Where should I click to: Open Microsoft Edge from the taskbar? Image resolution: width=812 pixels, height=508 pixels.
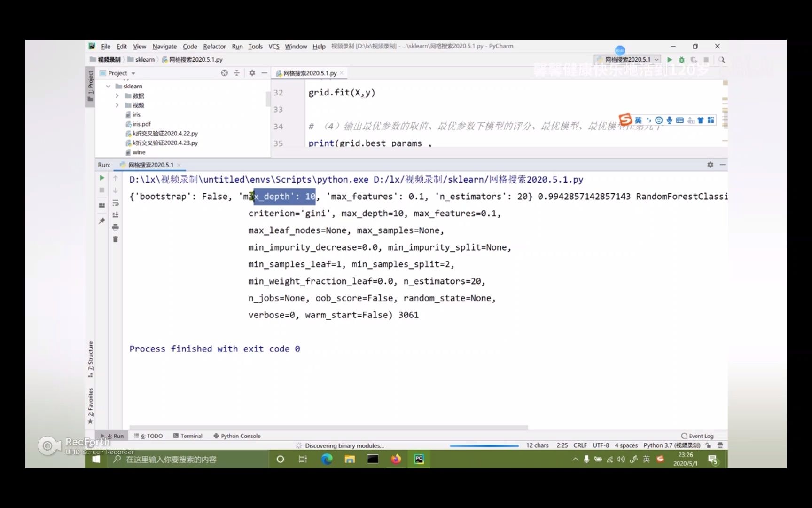click(327, 460)
